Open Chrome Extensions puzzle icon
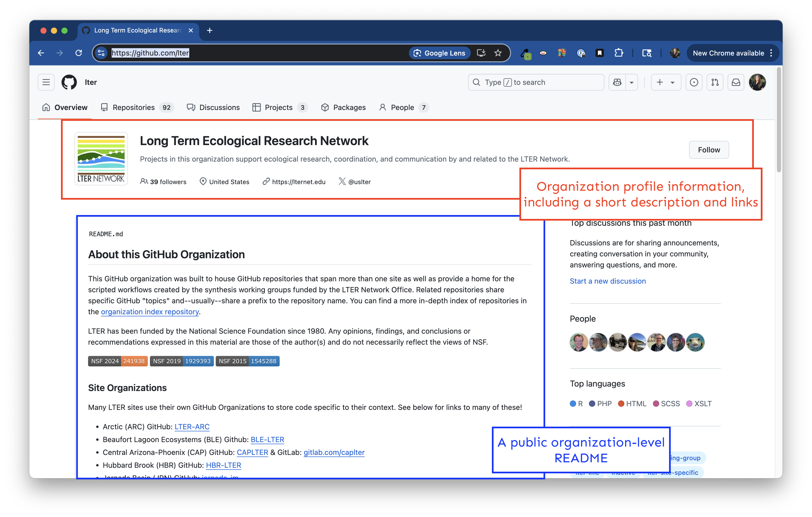Screen dimensions: 812x517 619,53
